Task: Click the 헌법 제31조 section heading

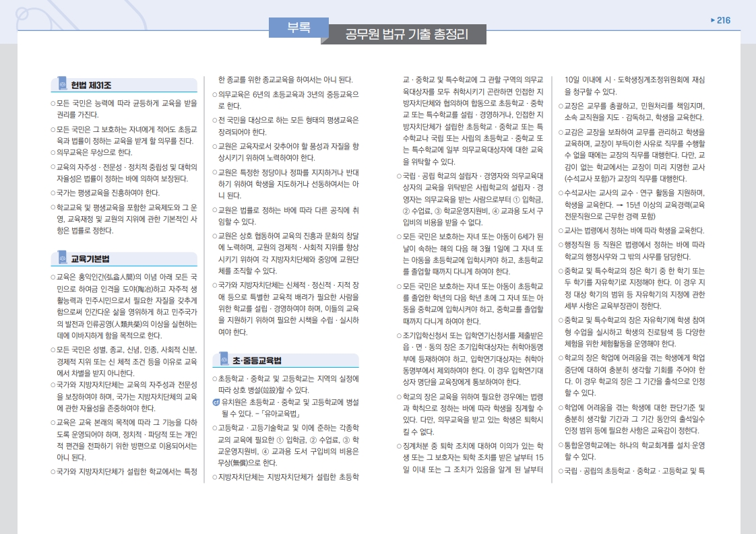Action: 91,86
